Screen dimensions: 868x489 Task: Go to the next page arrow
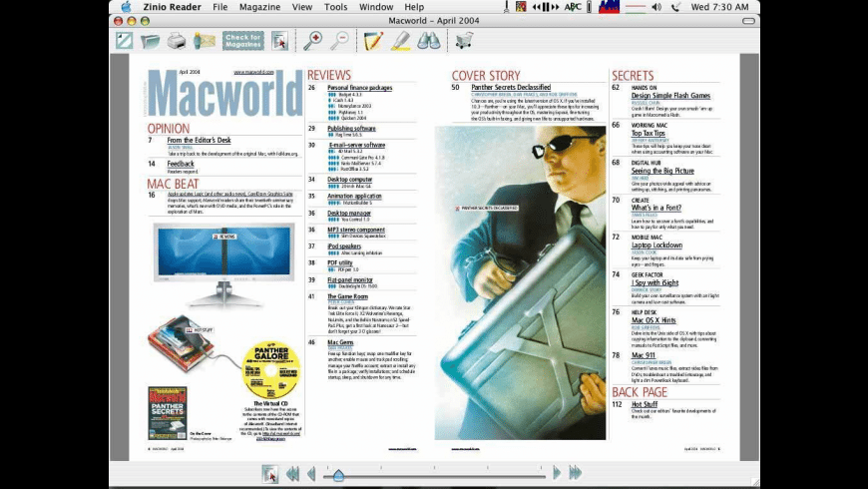click(x=557, y=472)
